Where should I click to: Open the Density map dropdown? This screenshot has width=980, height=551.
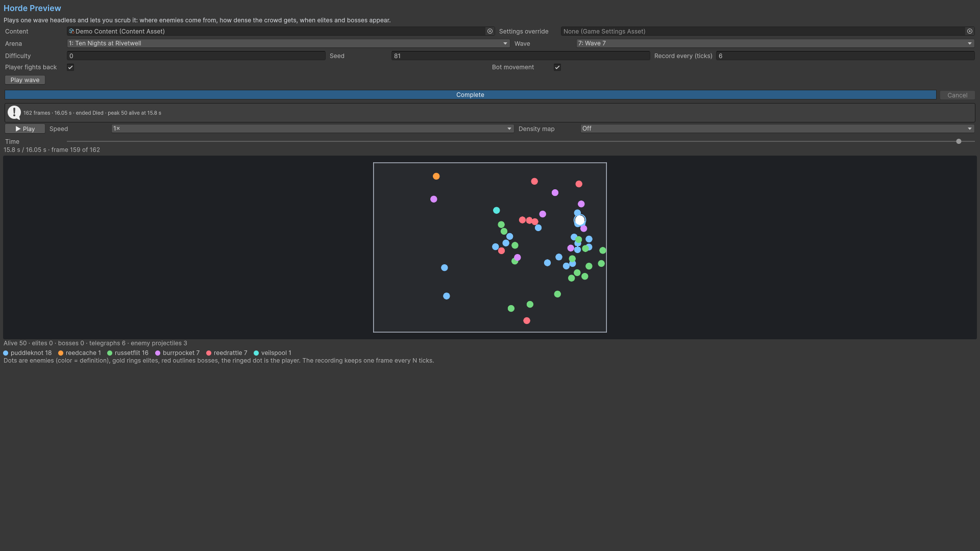click(777, 129)
